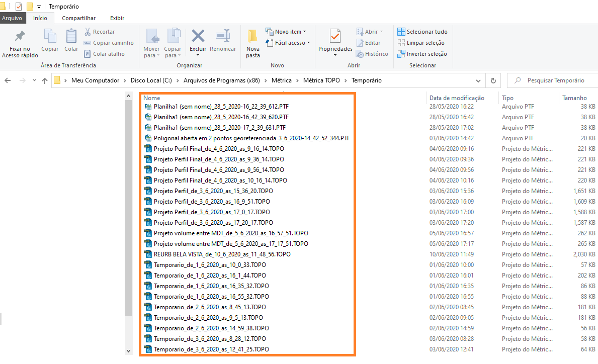This screenshot has width=598, height=364.
Task: Open the address bar history dropdown arrow
Action: pyautogui.click(x=479, y=80)
